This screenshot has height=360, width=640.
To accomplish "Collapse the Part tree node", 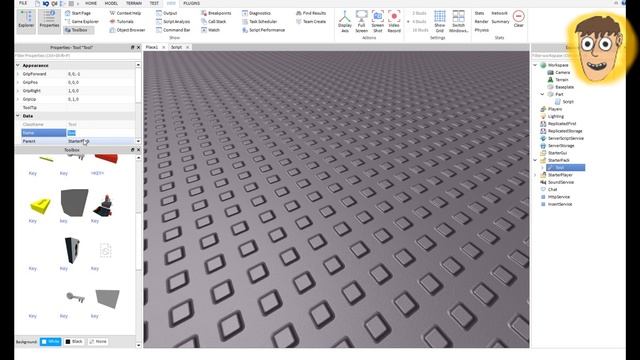I will click(x=542, y=94).
